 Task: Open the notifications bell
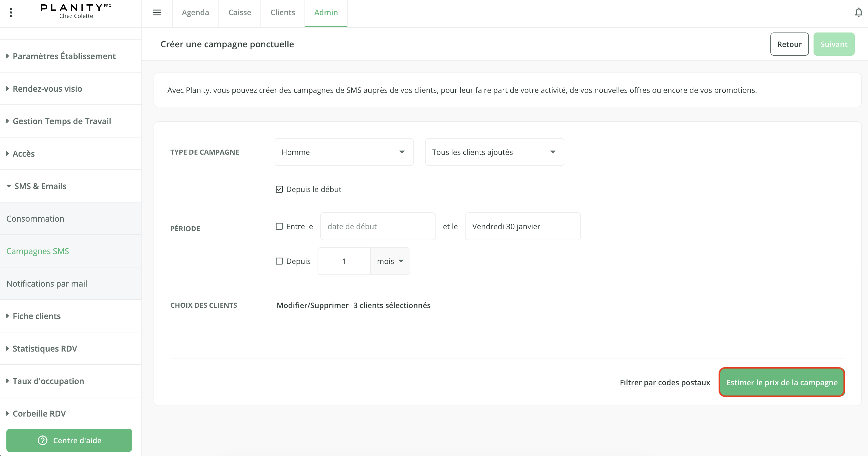[x=858, y=12]
